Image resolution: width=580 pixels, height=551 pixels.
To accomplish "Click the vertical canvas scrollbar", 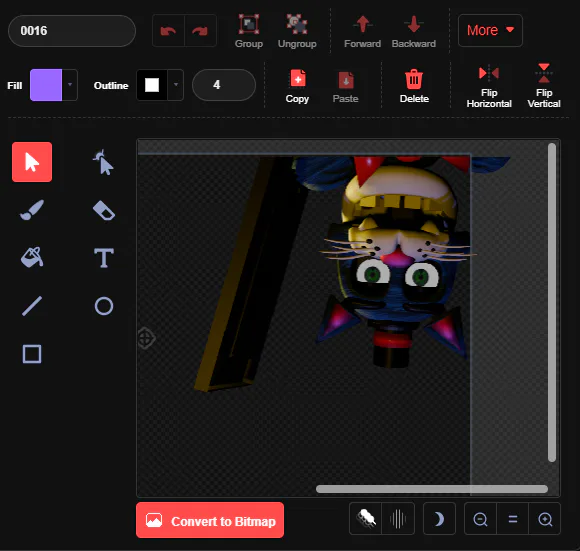I will (x=552, y=302).
